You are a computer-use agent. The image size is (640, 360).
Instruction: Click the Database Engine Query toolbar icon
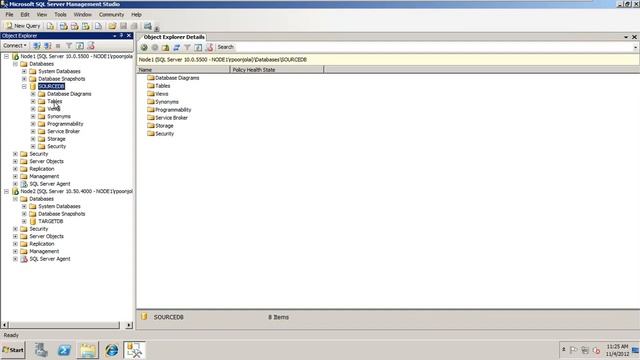coord(50,26)
